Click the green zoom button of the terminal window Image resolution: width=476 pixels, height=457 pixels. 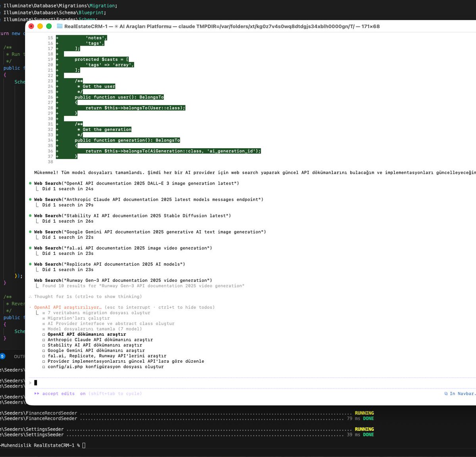click(x=49, y=26)
